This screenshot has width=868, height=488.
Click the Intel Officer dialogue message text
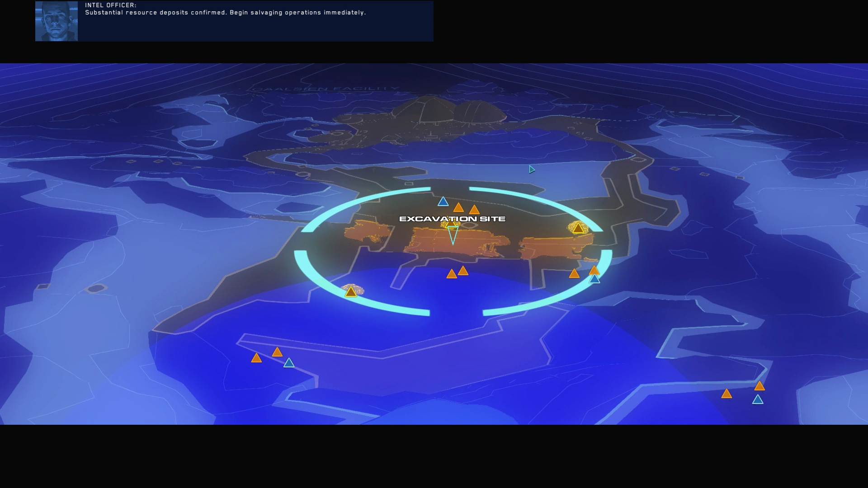click(226, 13)
